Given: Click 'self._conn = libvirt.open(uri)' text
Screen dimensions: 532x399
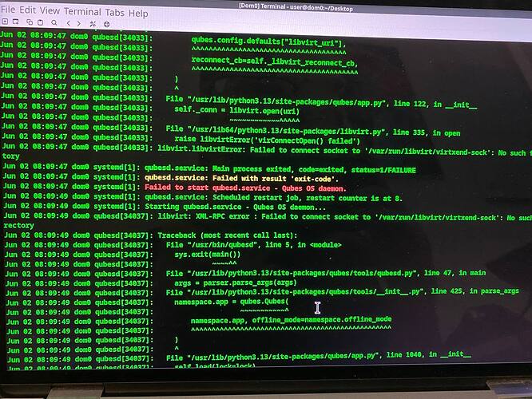Looking at the screenshot, I should pyautogui.click(x=236, y=110).
